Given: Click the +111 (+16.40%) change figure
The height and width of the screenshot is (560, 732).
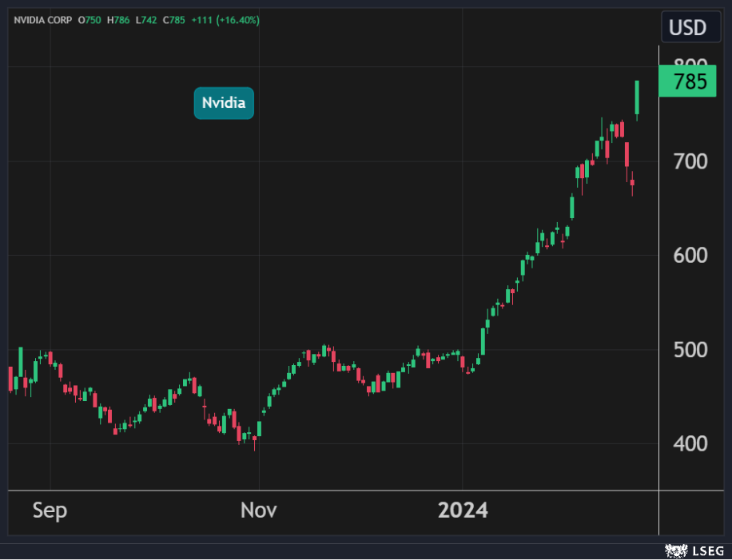Looking at the screenshot, I should click(225, 20).
